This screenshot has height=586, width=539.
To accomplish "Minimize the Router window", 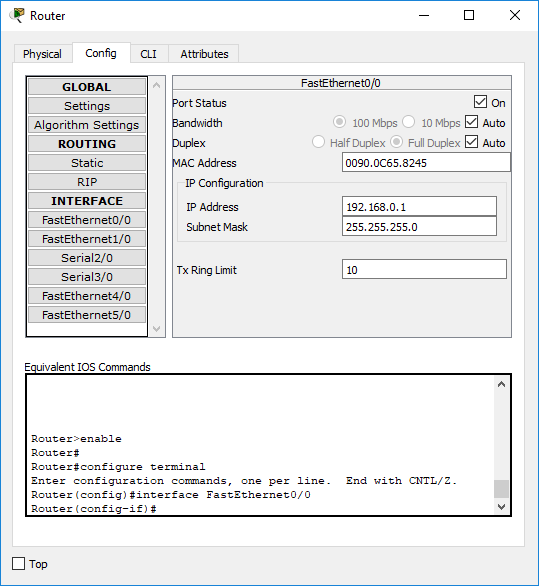I will [424, 15].
